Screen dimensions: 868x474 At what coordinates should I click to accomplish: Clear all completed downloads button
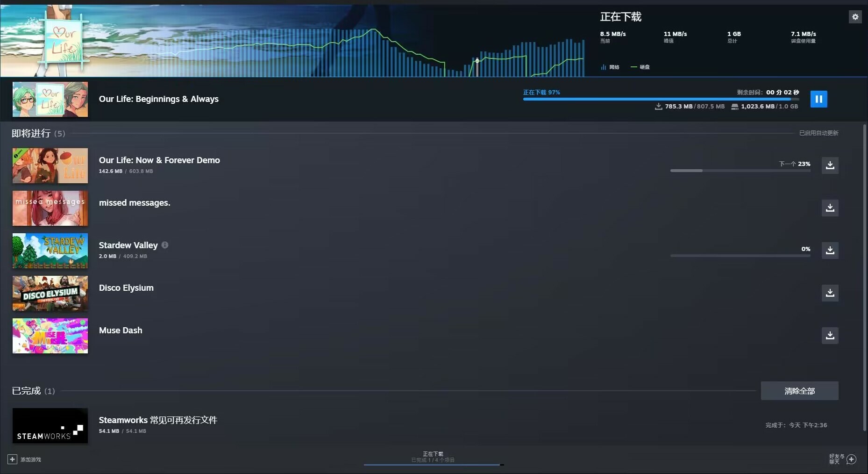(799, 391)
